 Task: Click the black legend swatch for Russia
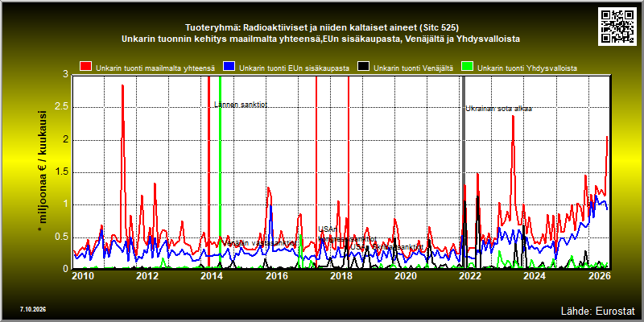click(364, 67)
